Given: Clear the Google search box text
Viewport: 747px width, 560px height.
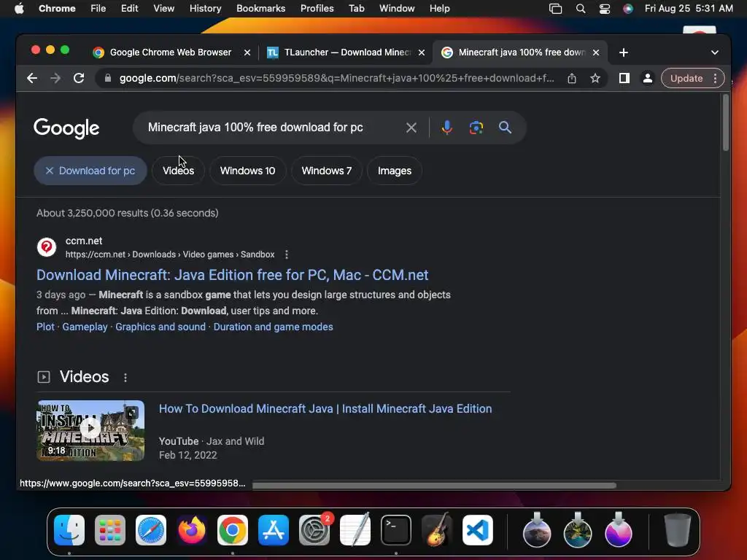Looking at the screenshot, I should click(x=411, y=128).
